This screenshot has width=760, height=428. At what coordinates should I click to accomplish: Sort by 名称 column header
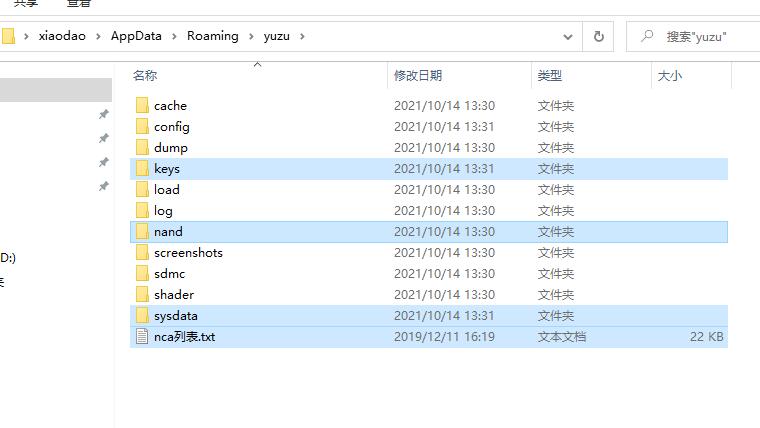point(145,76)
